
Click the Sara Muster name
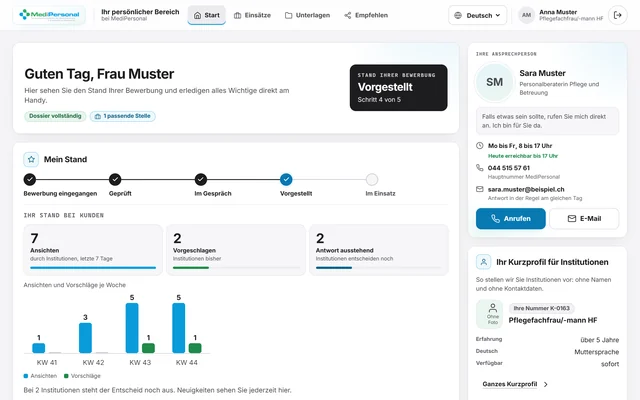click(542, 73)
